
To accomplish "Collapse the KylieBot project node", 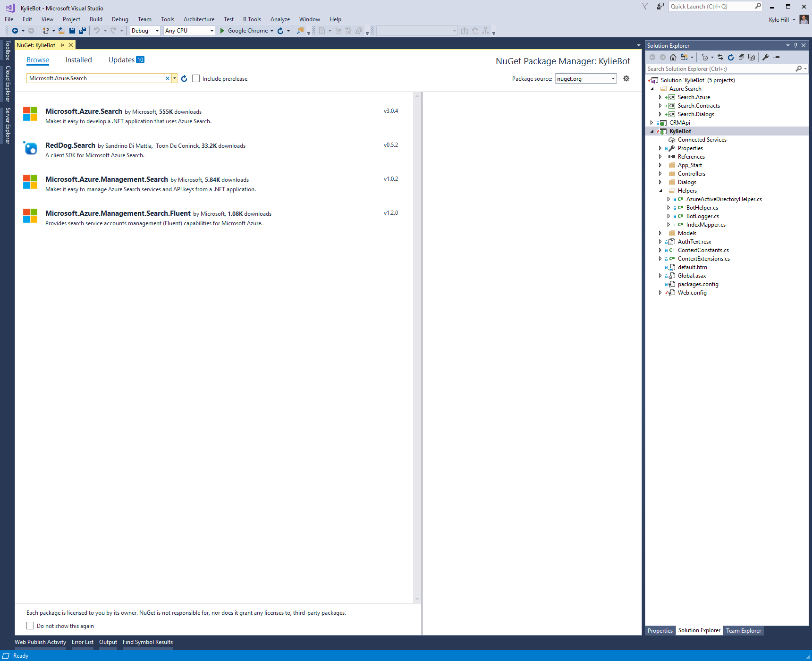I will tap(652, 131).
